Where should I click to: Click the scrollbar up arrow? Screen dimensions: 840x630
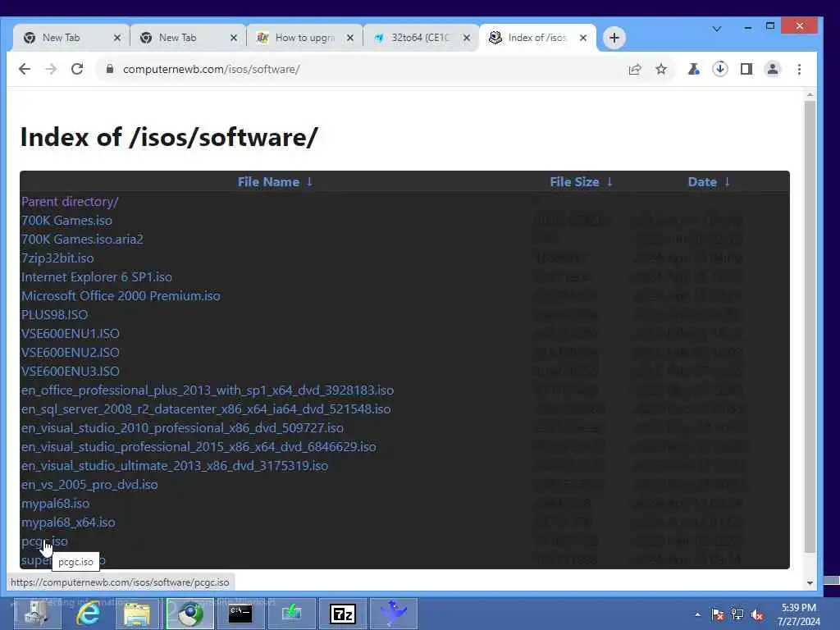click(x=810, y=95)
